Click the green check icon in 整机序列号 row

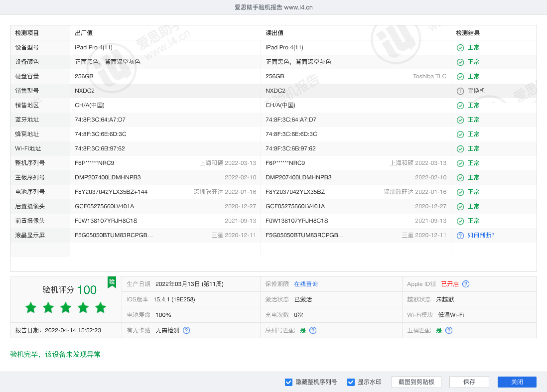[x=460, y=163]
